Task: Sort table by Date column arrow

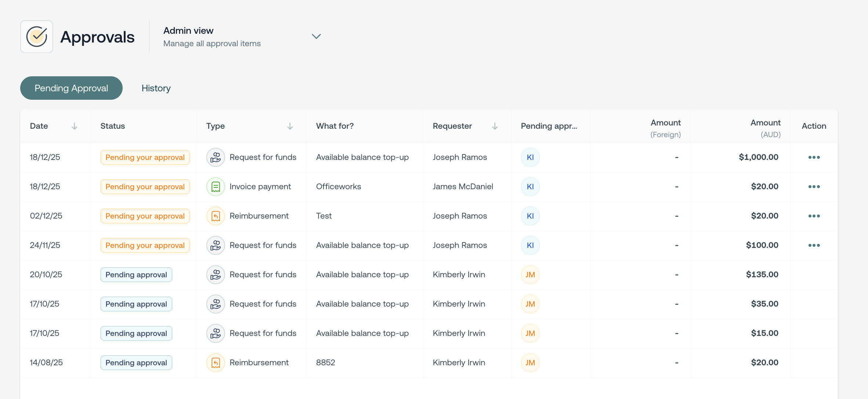Action: [75, 126]
